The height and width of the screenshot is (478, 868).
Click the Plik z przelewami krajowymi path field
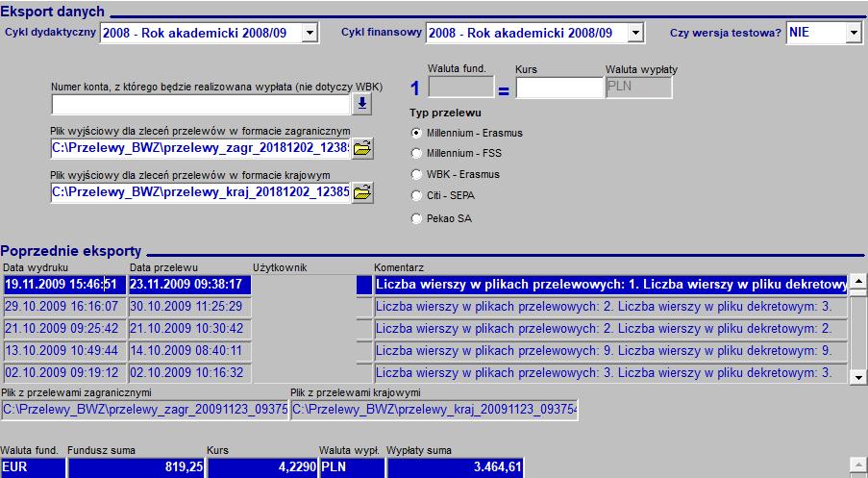click(434, 410)
